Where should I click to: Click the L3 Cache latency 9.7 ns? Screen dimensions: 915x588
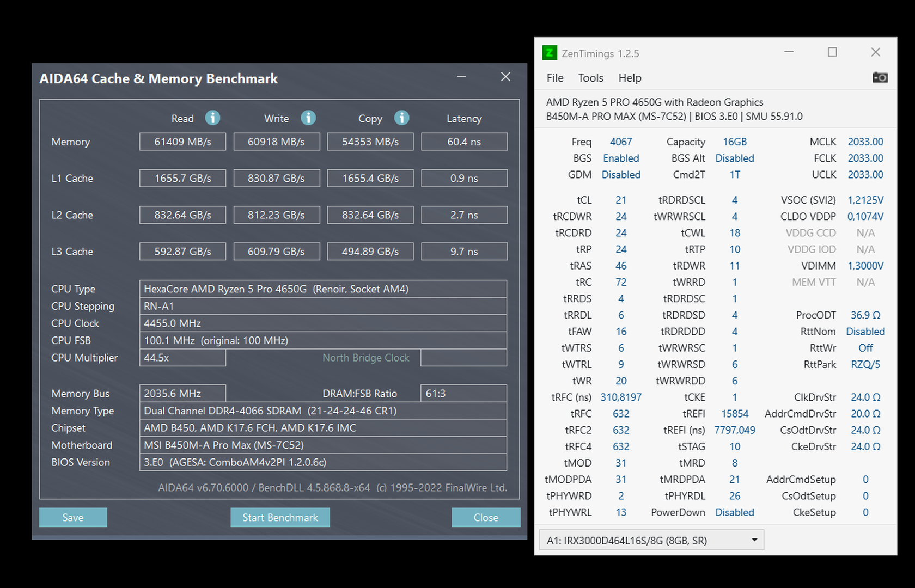click(464, 252)
